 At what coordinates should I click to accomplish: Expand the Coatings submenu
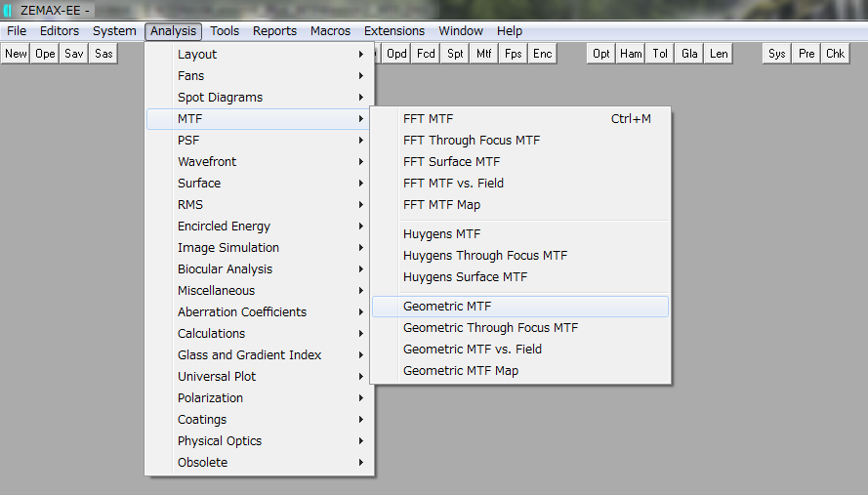[x=260, y=420]
